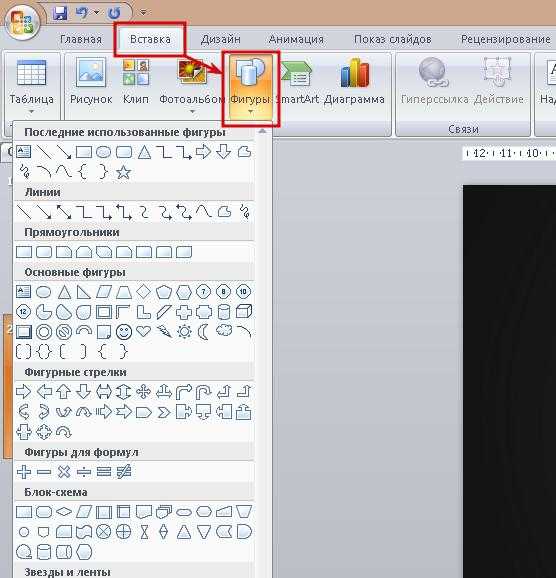Switch to the Вставка tab
This screenshot has width=556, height=578.
click(150, 39)
